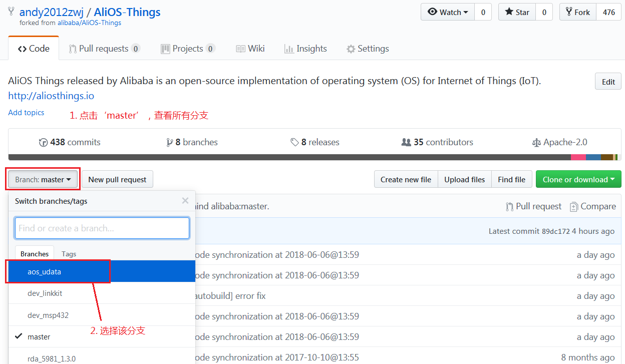View the 35 contributors
The width and height of the screenshot is (625, 364).
point(437,142)
